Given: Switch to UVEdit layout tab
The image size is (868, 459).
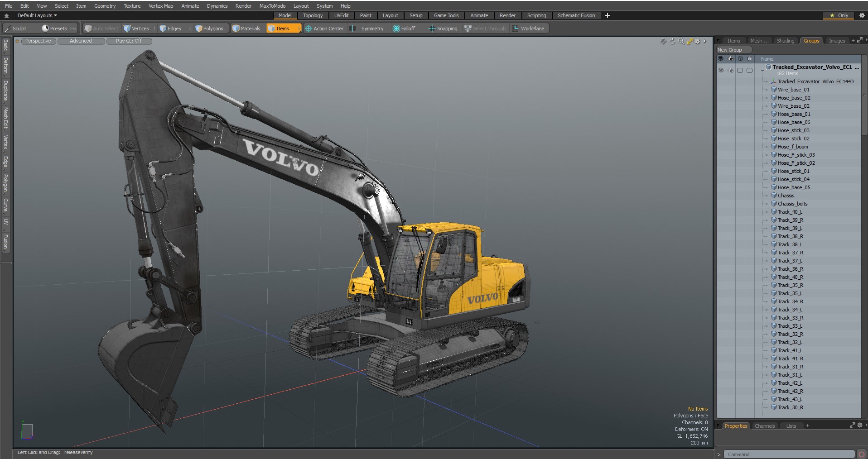Looking at the screenshot, I should (x=341, y=15).
